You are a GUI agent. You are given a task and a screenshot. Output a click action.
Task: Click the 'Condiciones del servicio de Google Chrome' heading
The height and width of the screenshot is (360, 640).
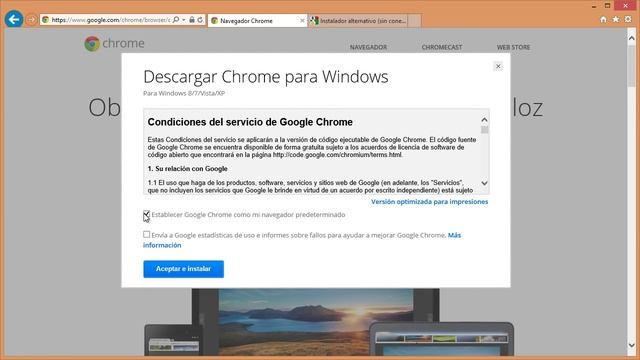250,122
